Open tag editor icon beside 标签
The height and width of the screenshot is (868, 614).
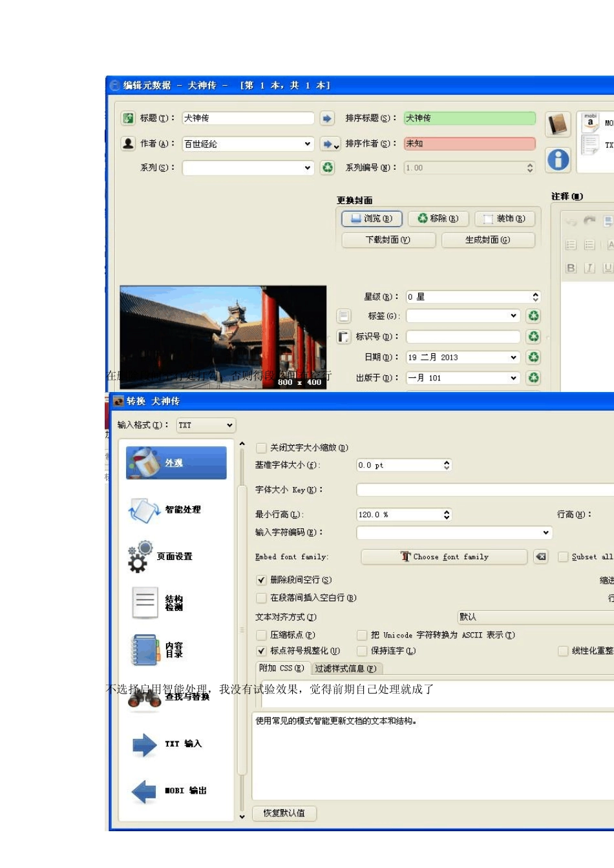tap(344, 316)
